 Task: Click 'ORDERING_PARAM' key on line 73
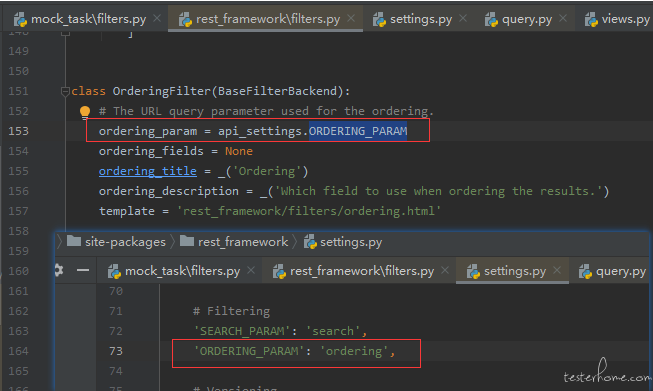[249, 351]
